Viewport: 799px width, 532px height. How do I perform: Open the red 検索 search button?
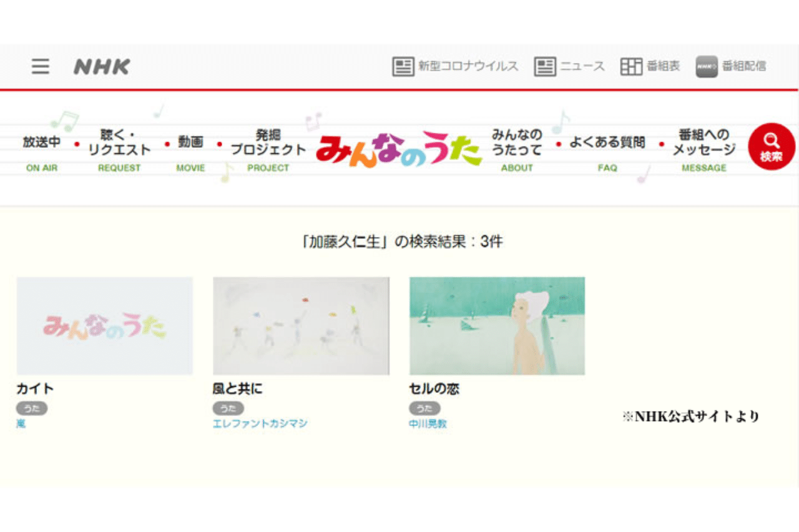point(772,145)
